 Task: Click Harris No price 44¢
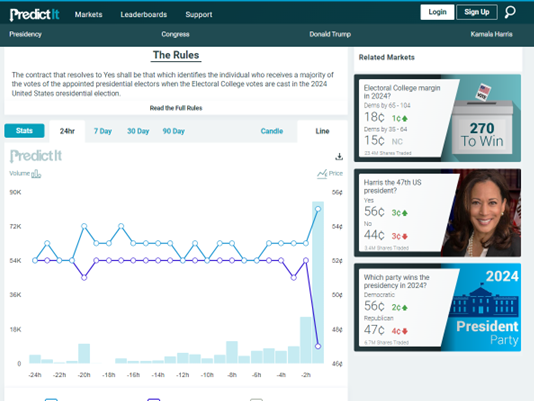(374, 235)
